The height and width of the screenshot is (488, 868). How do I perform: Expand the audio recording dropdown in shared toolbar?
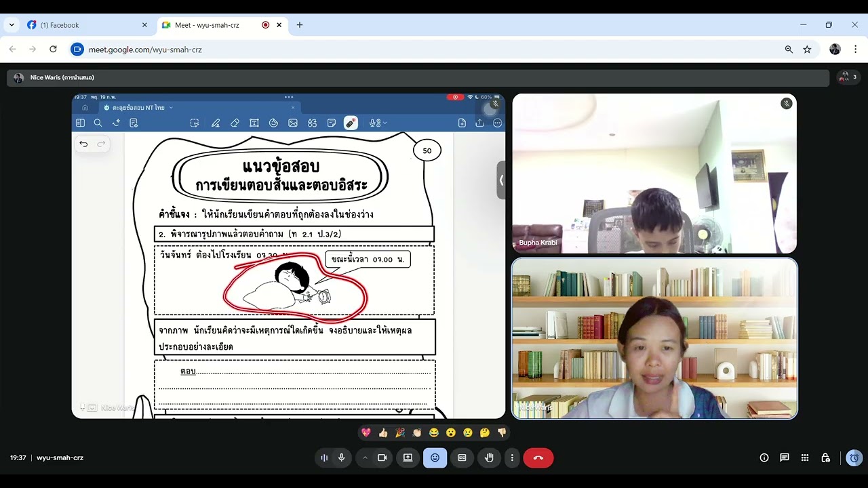pos(385,123)
